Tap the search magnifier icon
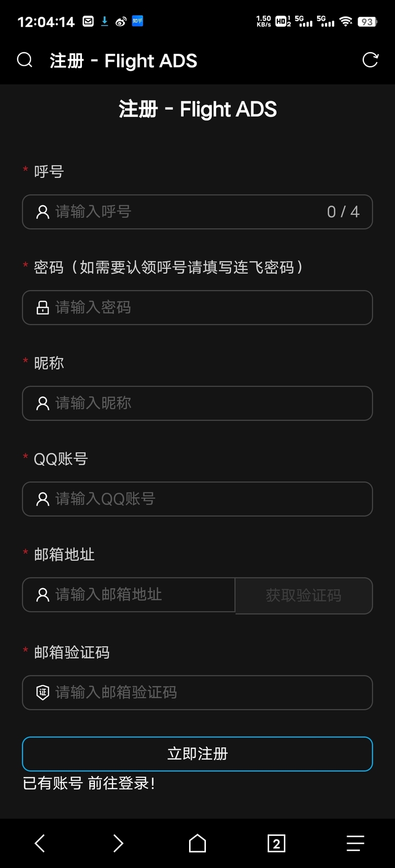Screen dimensions: 395x868 pos(25,60)
